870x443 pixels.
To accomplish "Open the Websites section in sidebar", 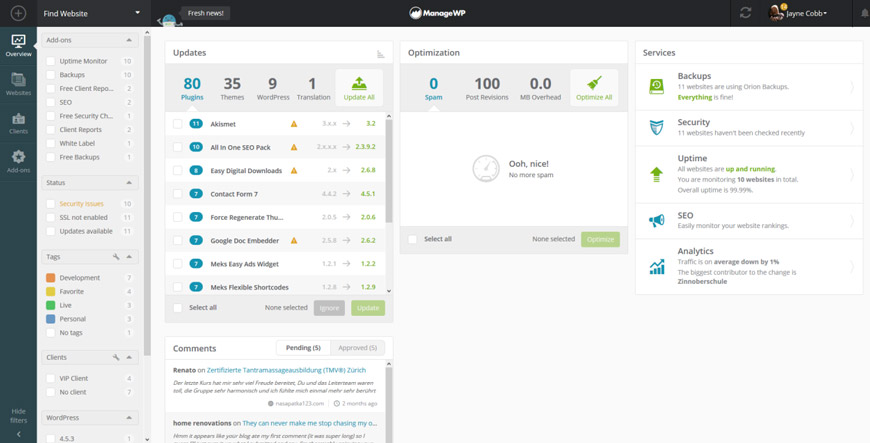I will coord(18,84).
